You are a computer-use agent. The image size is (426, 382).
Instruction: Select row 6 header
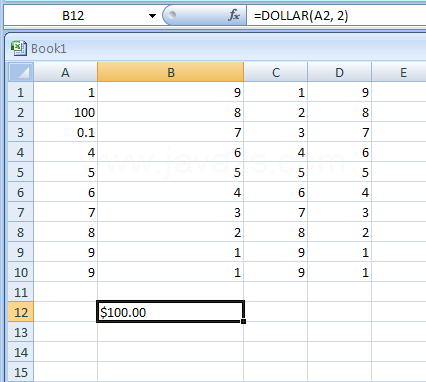(21, 192)
